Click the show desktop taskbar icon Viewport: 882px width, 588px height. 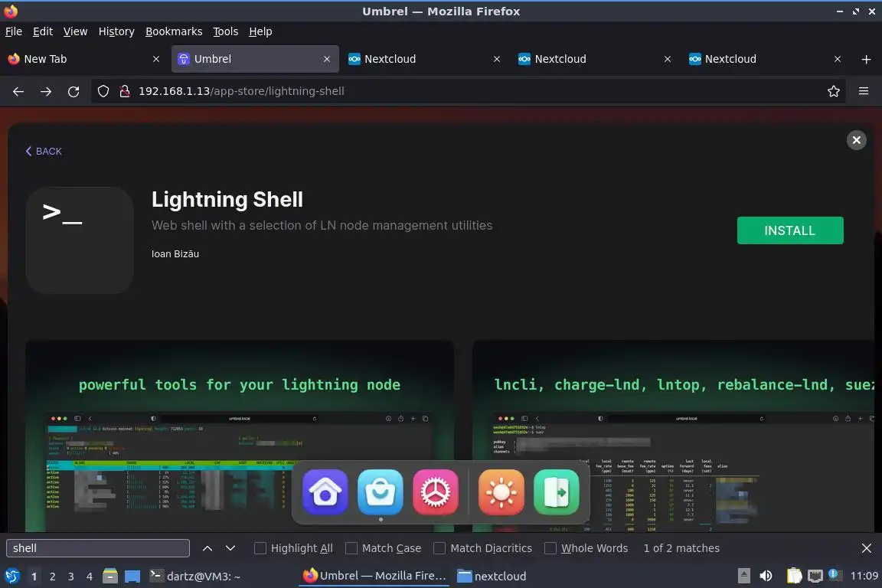pos(132,576)
